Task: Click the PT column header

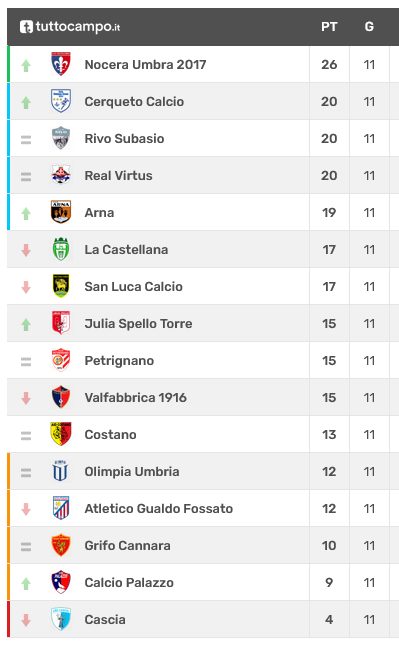Action: pyautogui.click(x=329, y=27)
